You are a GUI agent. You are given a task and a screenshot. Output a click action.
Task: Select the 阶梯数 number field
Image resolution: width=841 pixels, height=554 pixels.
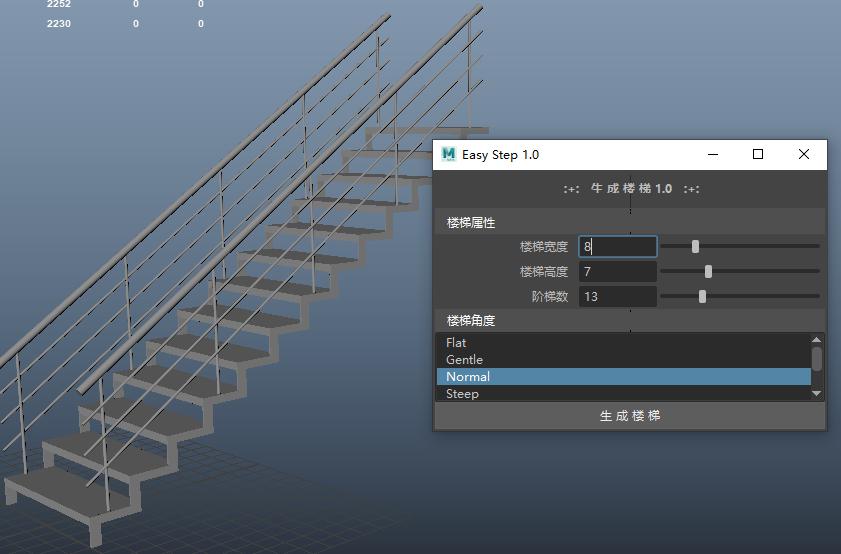(x=617, y=296)
